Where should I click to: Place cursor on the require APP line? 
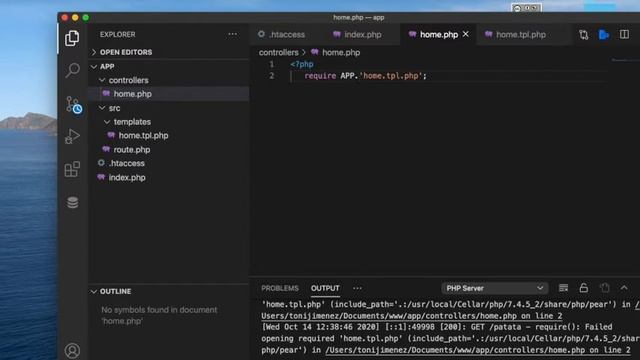pos(365,76)
